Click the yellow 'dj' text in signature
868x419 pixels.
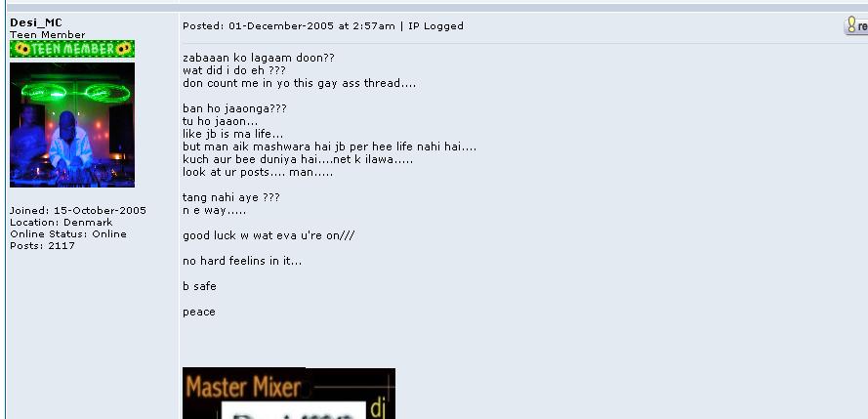coord(378,408)
